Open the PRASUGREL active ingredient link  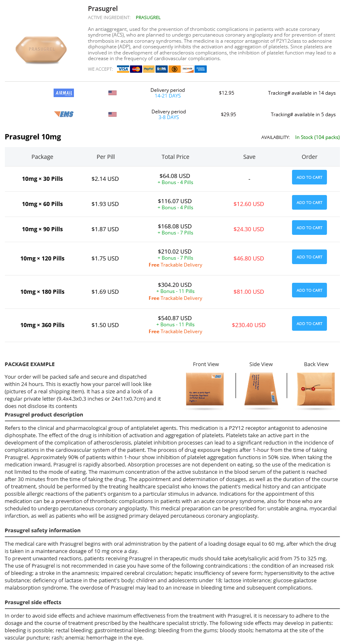point(148,17)
